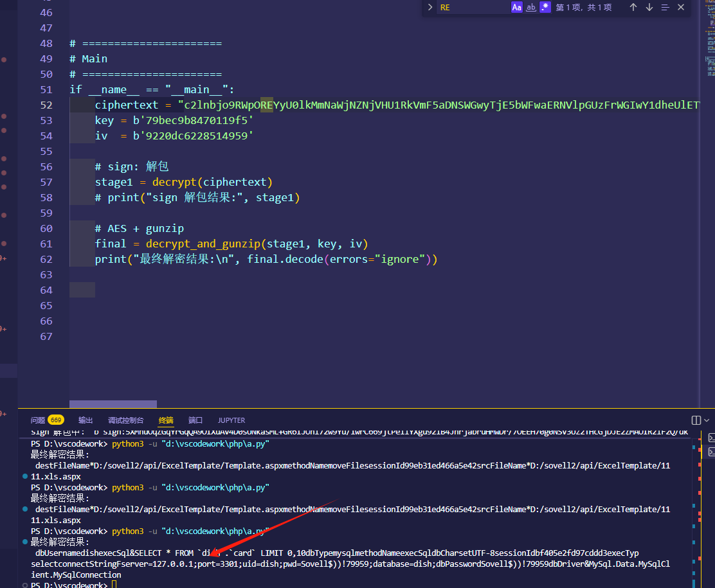715x588 pixels.
Task: Toggle Match Case in the find widget
Action: coord(517,7)
